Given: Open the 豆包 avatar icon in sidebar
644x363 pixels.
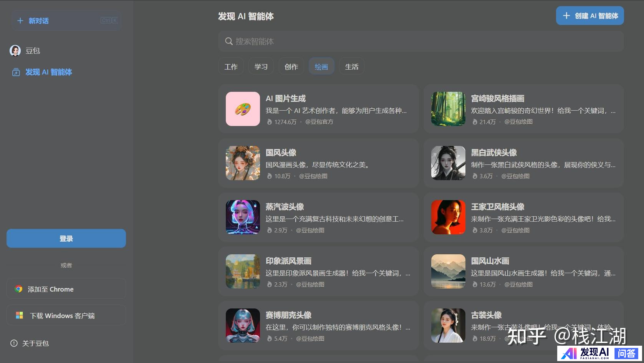Looking at the screenshot, I should 15,51.
